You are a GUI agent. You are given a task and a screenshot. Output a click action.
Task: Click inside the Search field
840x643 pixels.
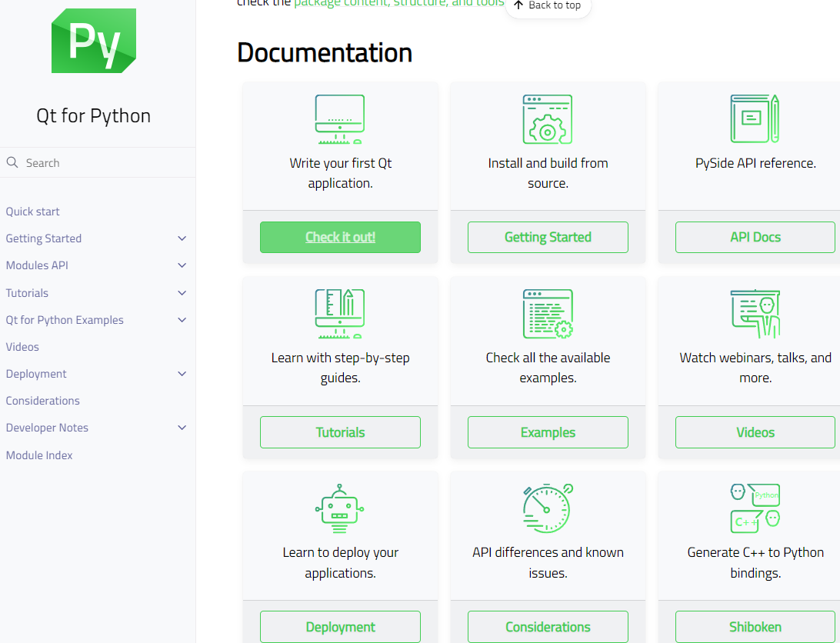pyautogui.click(x=98, y=162)
